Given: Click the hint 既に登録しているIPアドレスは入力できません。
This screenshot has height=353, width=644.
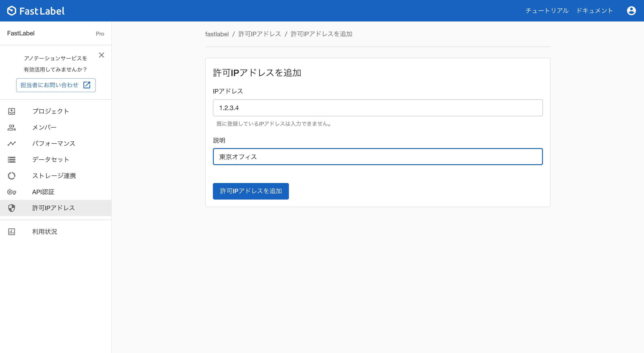Looking at the screenshot, I should tap(274, 123).
